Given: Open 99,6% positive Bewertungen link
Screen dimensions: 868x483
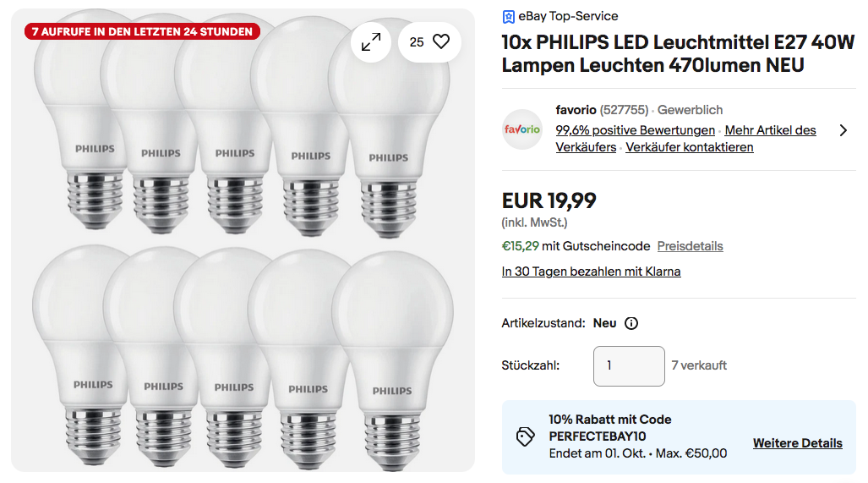Looking at the screenshot, I should pyautogui.click(x=635, y=130).
